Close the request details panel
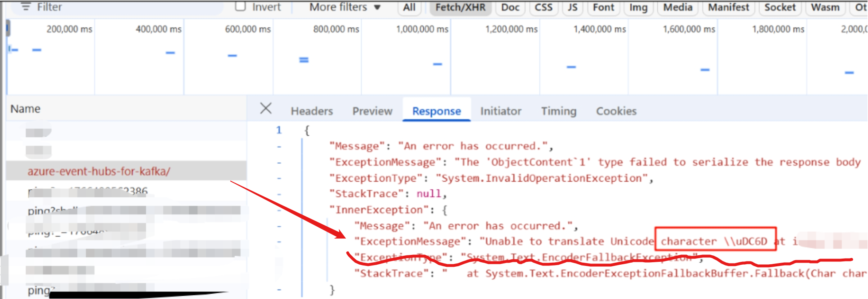 pos(265,109)
